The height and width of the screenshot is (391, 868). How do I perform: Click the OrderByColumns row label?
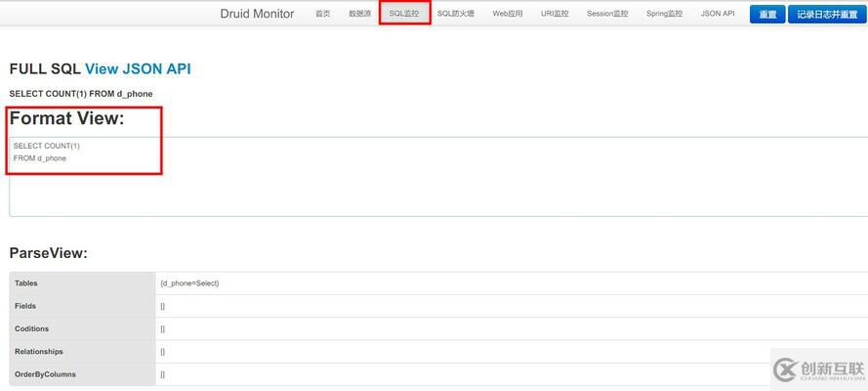tap(45, 374)
